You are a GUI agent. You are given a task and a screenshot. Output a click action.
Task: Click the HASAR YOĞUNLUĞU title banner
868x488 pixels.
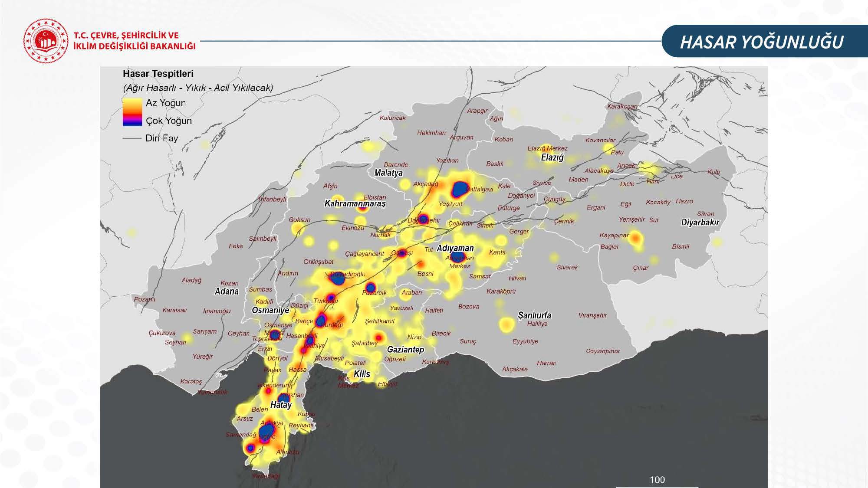(761, 42)
